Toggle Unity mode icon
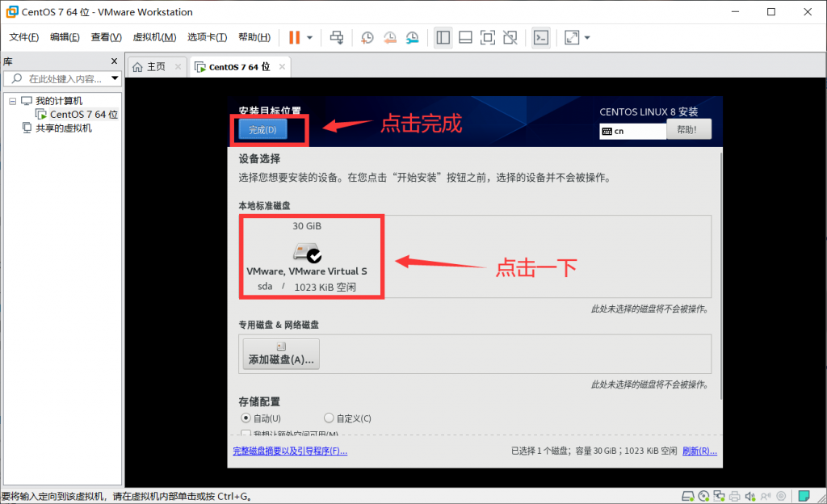Screen dimensions: 827x504 (x=510, y=37)
